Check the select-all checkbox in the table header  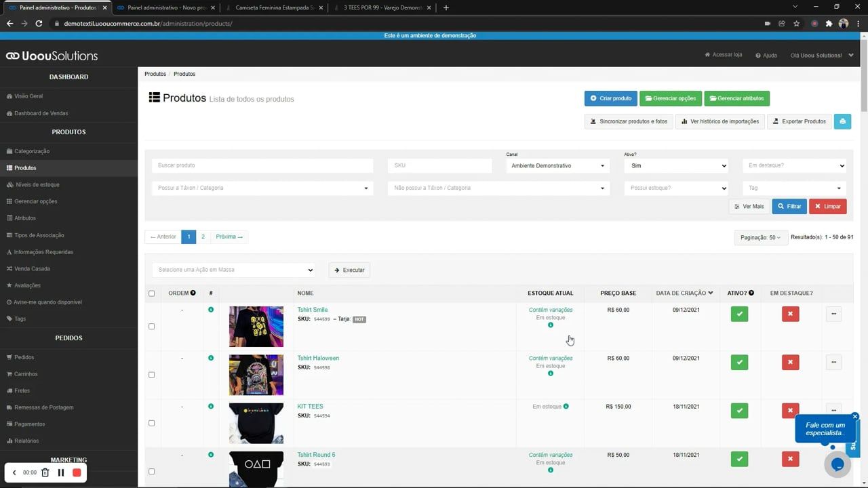point(151,293)
